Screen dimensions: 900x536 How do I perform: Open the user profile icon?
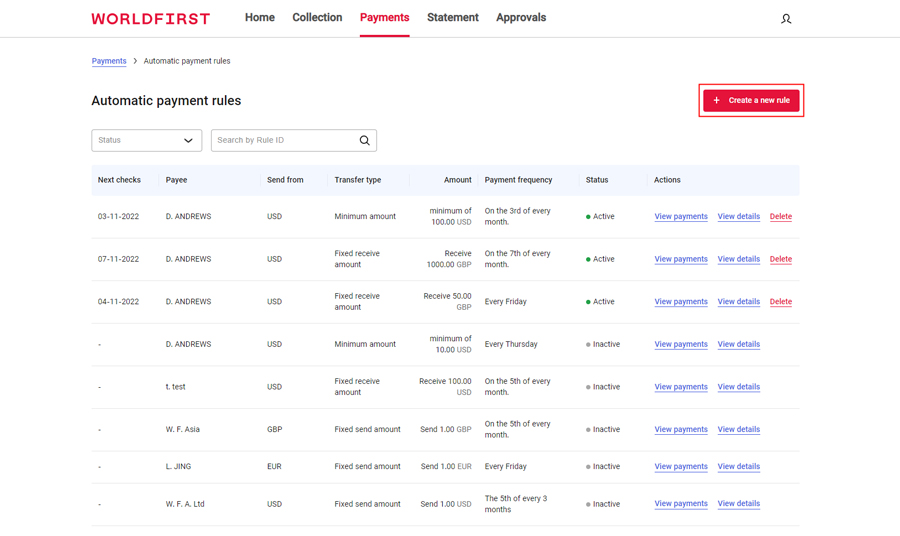pyautogui.click(x=786, y=19)
